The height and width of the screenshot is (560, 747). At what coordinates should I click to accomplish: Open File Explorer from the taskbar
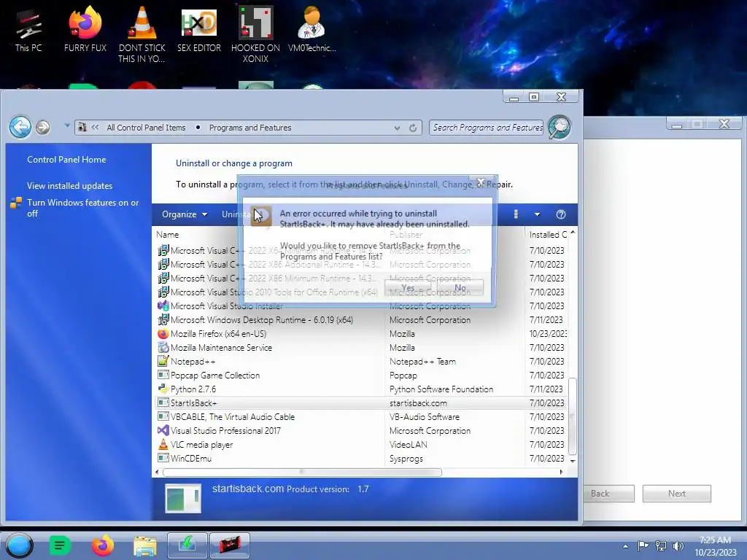(x=145, y=545)
